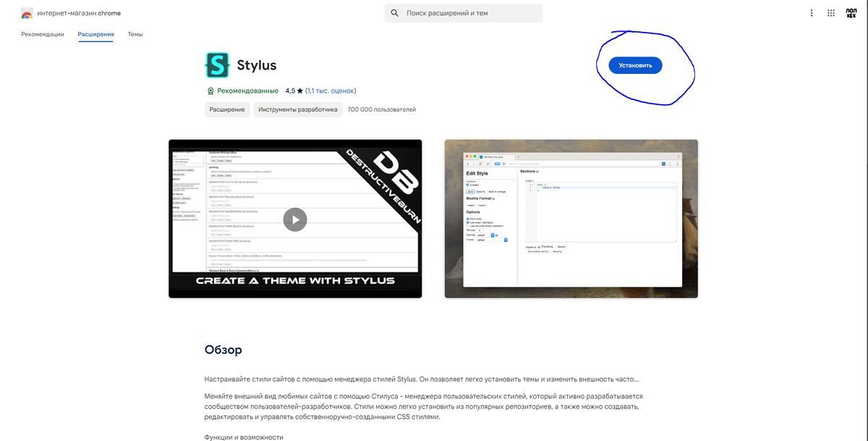This screenshot has width=868, height=441.
Task: Focus the extensions and themes search field
Action: coord(463,13)
